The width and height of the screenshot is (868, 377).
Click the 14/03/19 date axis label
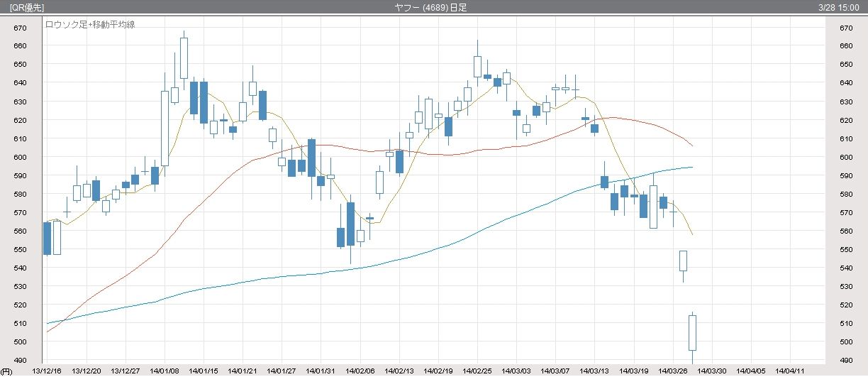tap(634, 371)
